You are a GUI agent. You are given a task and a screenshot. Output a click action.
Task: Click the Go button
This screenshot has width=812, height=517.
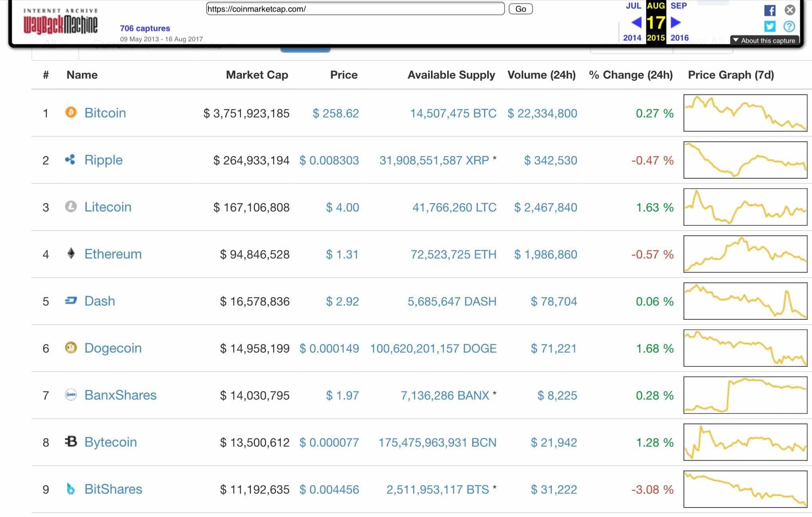(521, 9)
